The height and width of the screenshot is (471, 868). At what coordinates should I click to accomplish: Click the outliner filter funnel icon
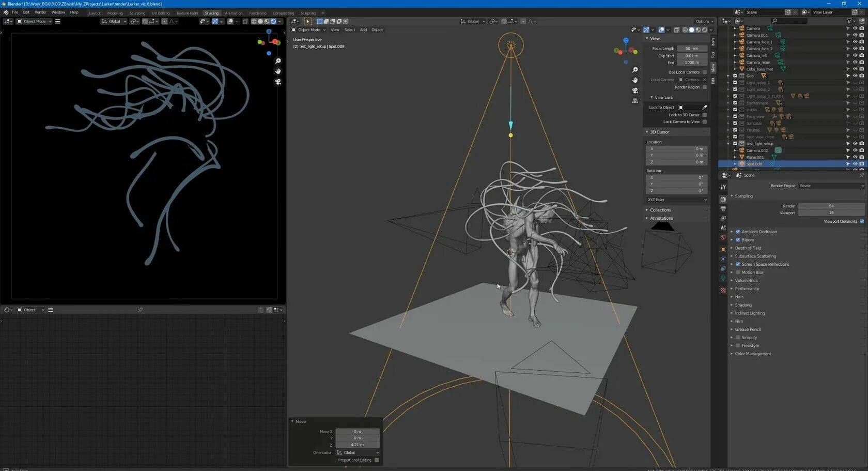tap(849, 21)
